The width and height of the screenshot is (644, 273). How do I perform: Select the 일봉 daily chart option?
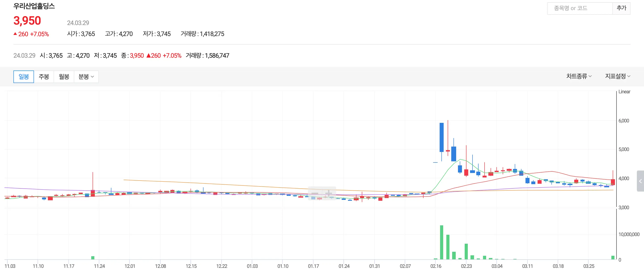point(23,77)
